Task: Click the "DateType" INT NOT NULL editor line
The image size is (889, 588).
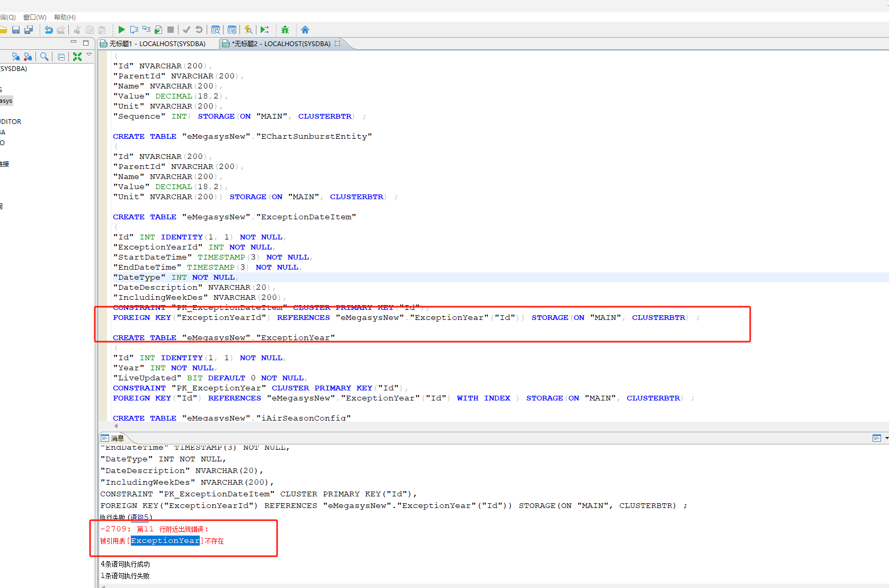Action: coord(176,277)
